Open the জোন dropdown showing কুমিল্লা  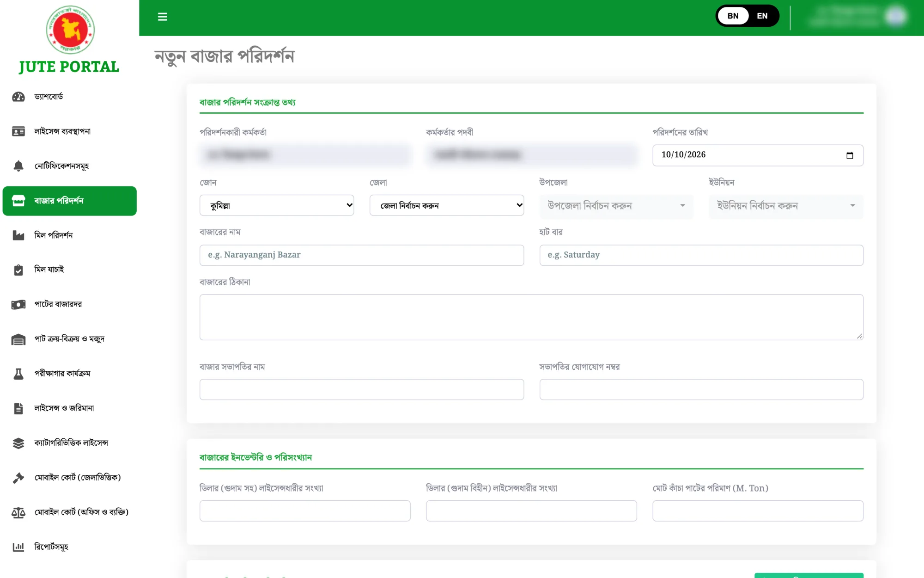coord(277,205)
